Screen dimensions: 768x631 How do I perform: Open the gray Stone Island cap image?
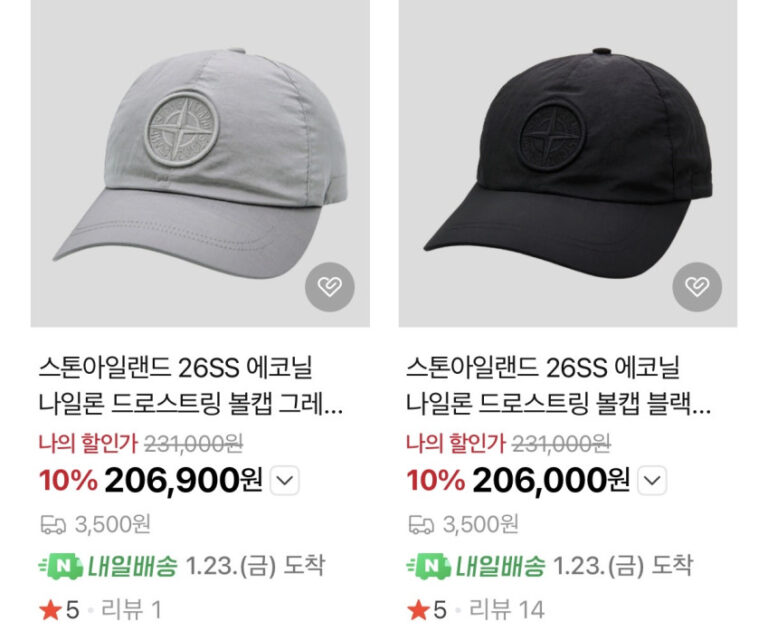[x=200, y=163]
